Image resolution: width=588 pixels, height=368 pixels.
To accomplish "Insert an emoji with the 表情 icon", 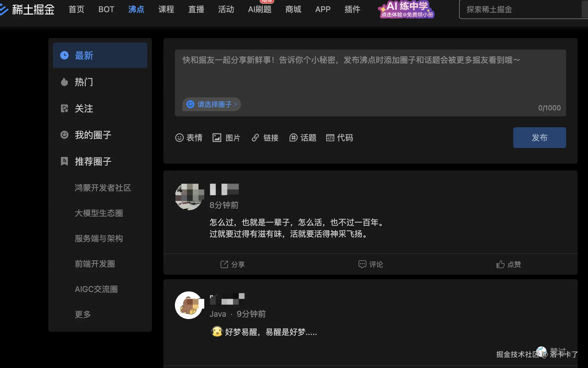I will [179, 138].
